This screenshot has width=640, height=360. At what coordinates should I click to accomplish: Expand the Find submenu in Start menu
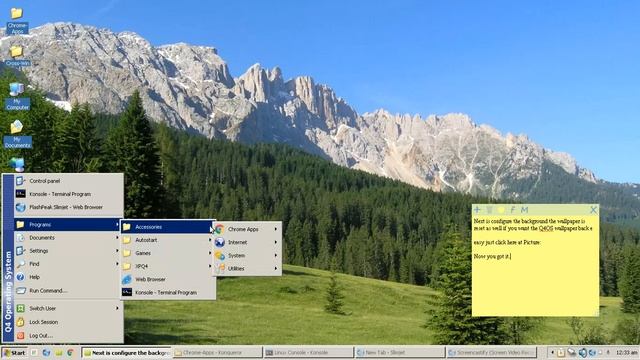tap(69, 264)
